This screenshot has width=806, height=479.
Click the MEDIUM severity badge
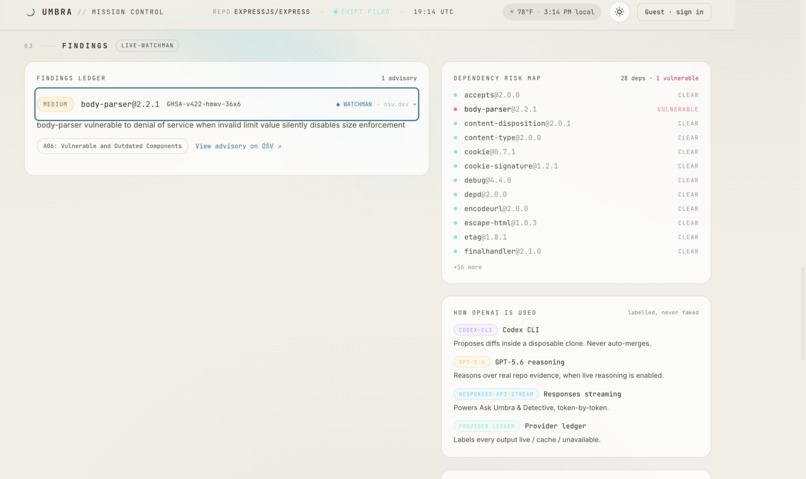click(55, 104)
